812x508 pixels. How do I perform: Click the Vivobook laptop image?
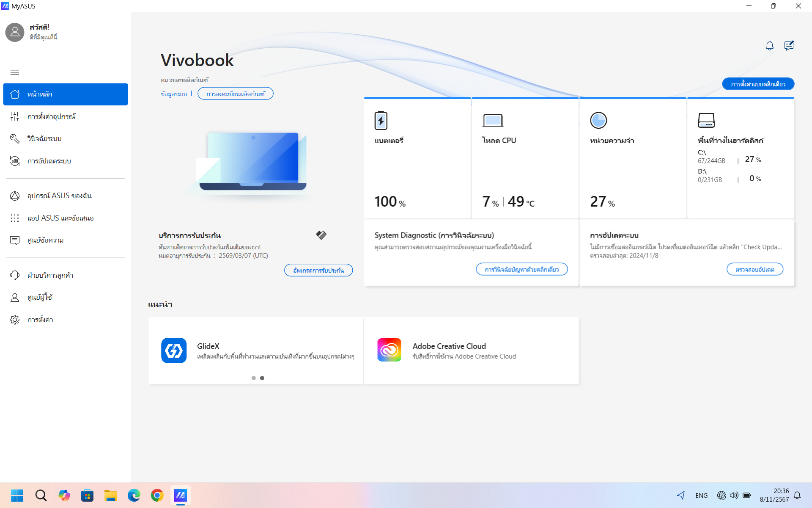[252, 162]
